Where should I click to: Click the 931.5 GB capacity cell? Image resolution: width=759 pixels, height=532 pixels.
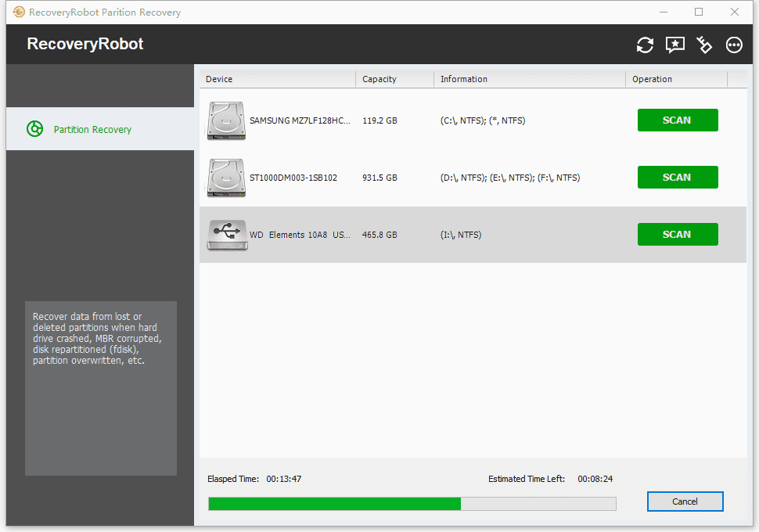pyautogui.click(x=380, y=178)
